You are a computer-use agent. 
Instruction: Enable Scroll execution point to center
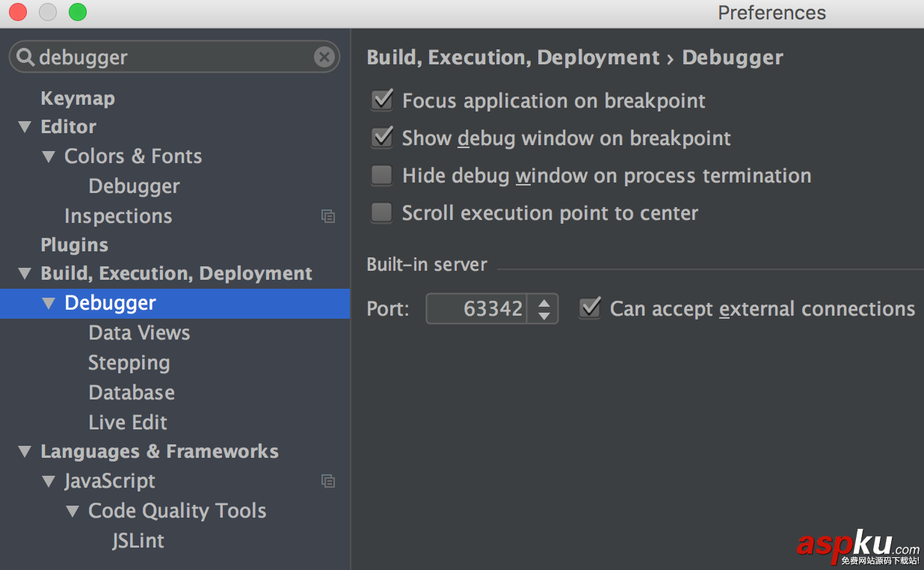pyautogui.click(x=382, y=212)
